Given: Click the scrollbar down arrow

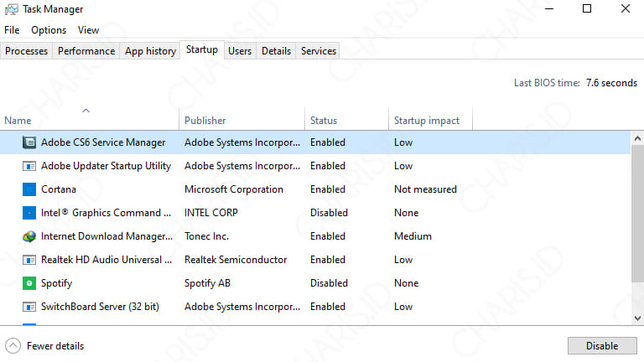Looking at the screenshot, I should pos(637,318).
